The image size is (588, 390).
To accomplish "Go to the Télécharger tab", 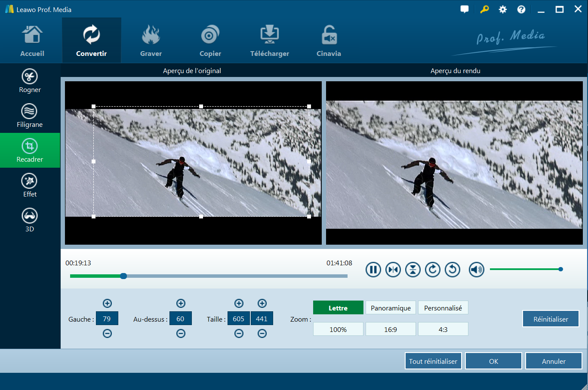I will [x=269, y=41].
